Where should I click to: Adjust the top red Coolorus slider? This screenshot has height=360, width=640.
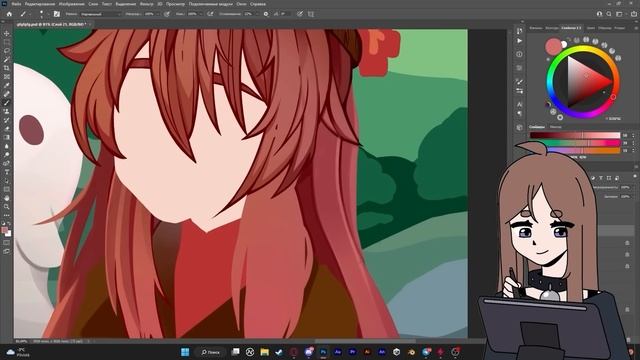575,135
